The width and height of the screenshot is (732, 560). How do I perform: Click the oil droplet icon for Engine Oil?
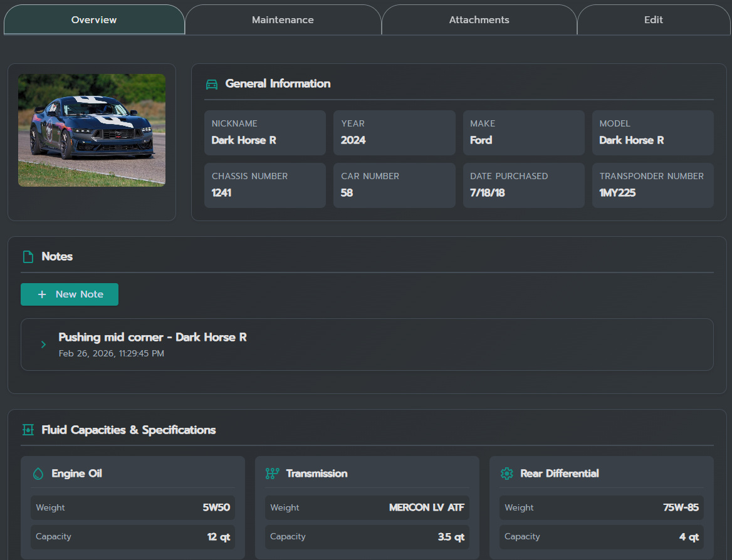pyautogui.click(x=38, y=474)
